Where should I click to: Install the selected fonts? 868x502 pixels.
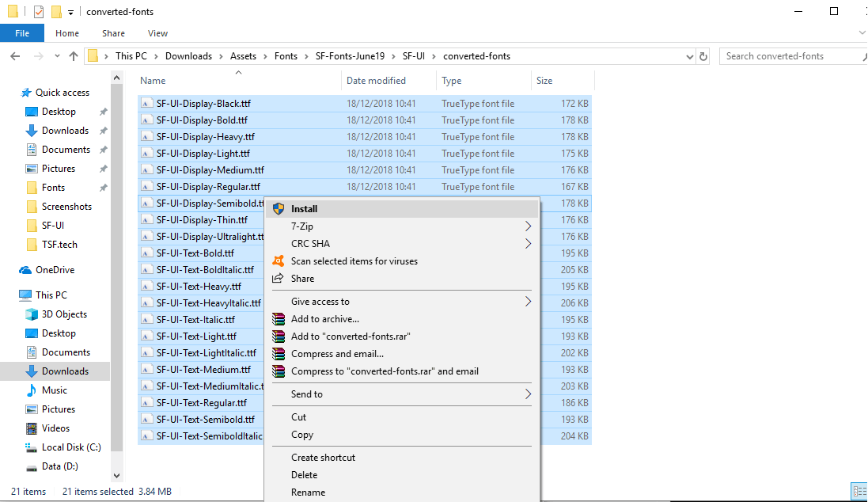coord(303,208)
